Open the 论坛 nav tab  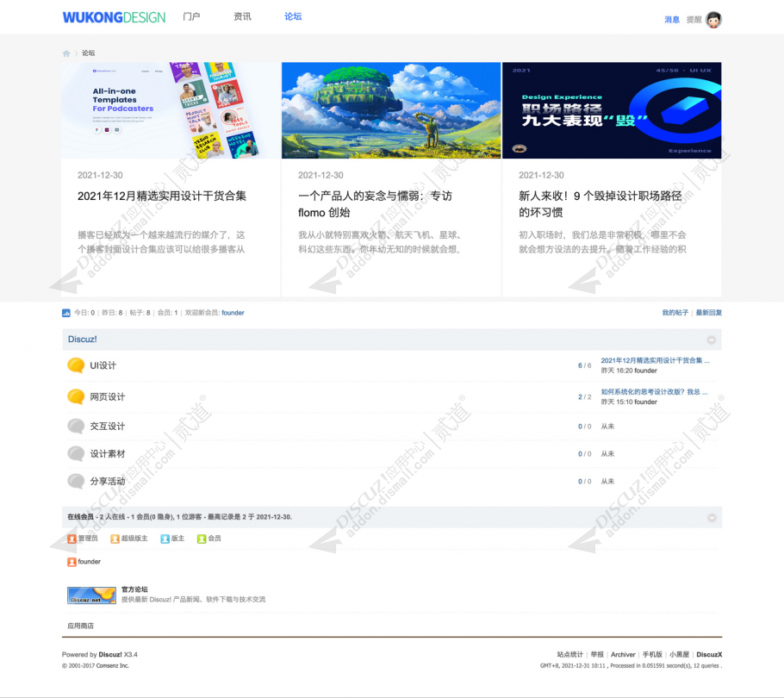point(293,16)
